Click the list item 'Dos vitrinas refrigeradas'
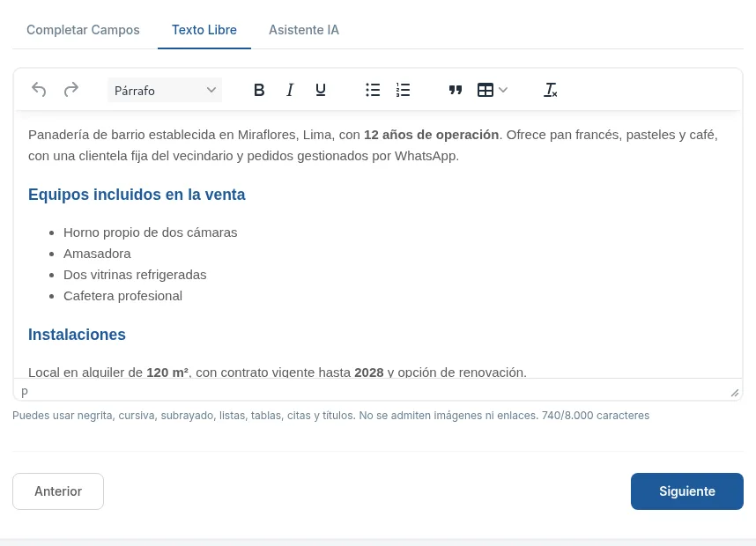This screenshot has height=546, width=756. click(135, 275)
